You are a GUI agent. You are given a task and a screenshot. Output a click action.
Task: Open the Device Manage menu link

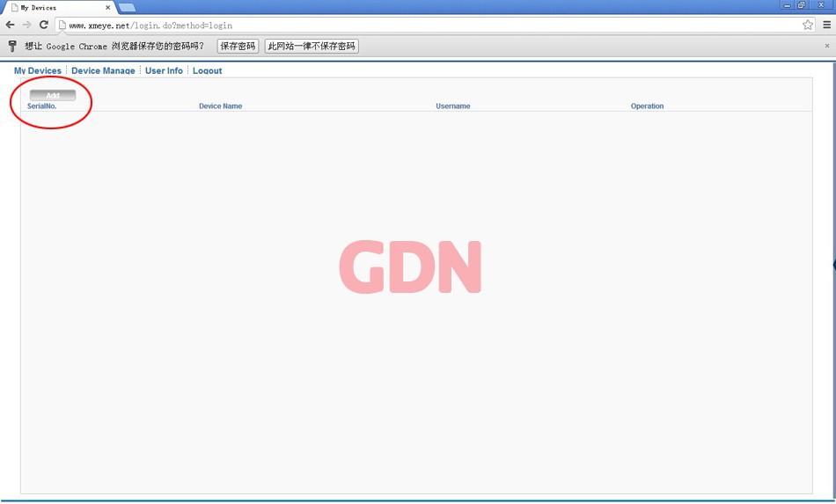pos(103,70)
